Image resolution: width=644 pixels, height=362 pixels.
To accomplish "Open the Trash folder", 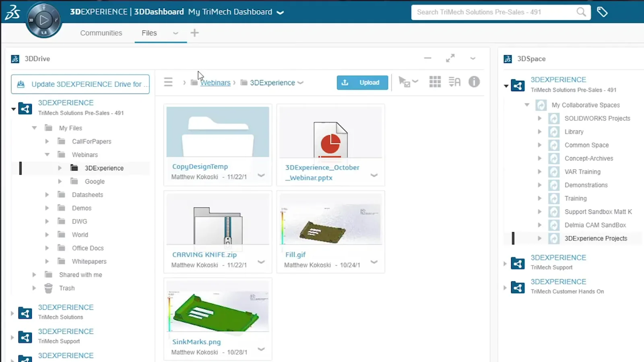I will 67,288.
